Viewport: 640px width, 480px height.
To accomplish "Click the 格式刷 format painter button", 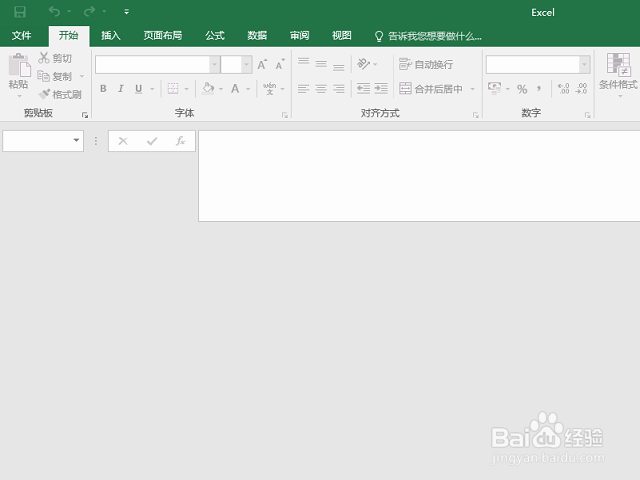I will tap(60, 94).
